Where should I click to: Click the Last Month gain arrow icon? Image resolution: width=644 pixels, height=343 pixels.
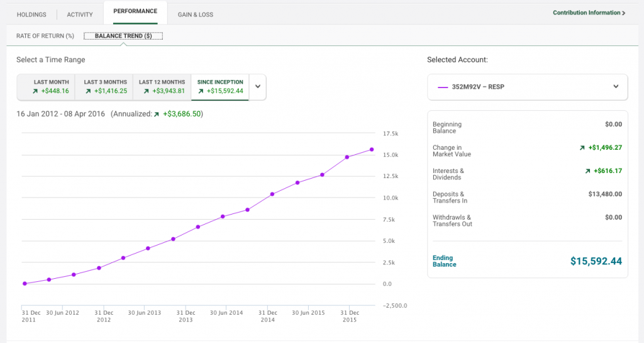click(x=35, y=91)
